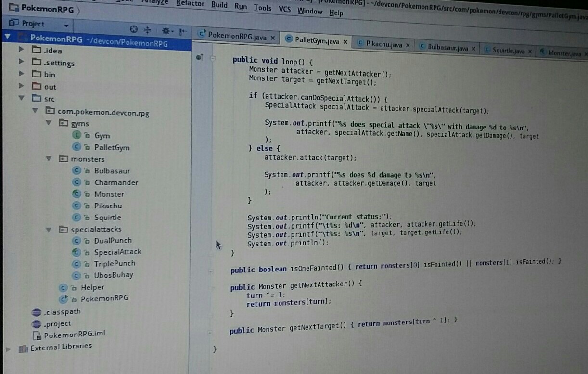Select the Charmander class icon

coord(76,182)
